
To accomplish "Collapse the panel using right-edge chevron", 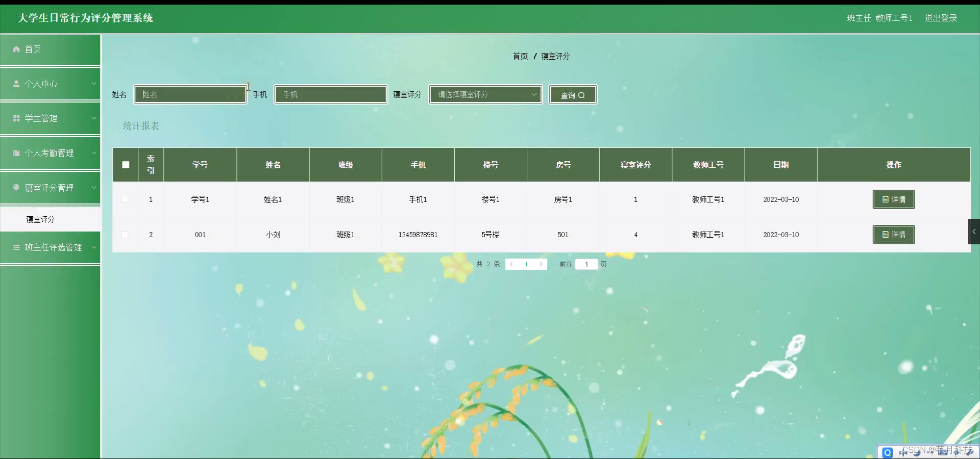I will coord(974,231).
